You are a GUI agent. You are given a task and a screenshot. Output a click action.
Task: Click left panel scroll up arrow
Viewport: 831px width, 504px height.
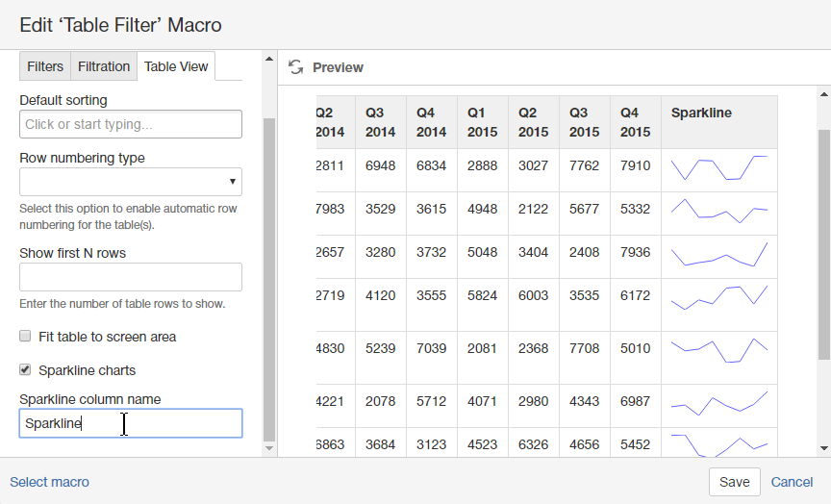click(x=268, y=61)
